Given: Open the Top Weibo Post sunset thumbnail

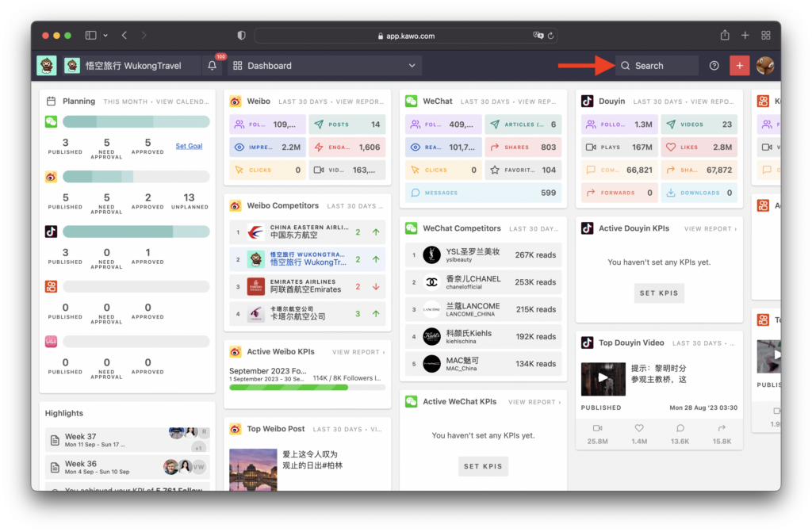Looking at the screenshot, I should (253, 469).
